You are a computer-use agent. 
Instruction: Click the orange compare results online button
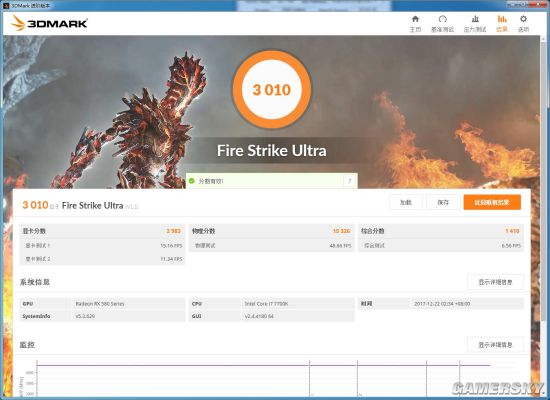point(492,202)
